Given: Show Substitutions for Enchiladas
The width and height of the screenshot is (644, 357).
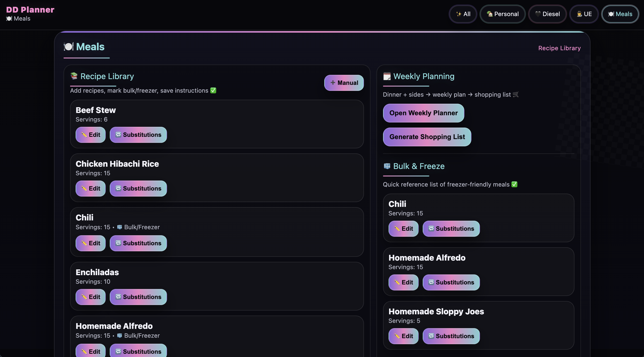Looking at the screenshot, I should [138, 297].
